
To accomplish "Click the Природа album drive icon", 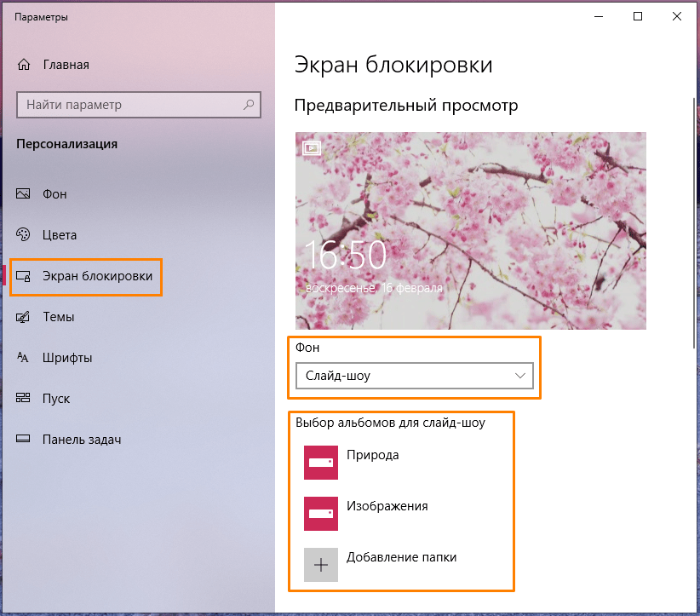I will tap(321, 463).
